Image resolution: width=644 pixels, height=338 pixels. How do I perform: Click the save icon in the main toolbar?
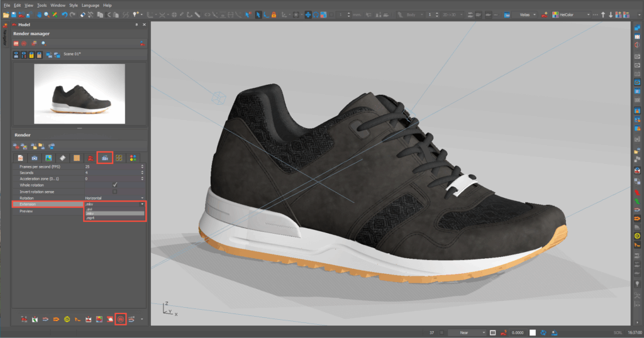coord(14,14)
